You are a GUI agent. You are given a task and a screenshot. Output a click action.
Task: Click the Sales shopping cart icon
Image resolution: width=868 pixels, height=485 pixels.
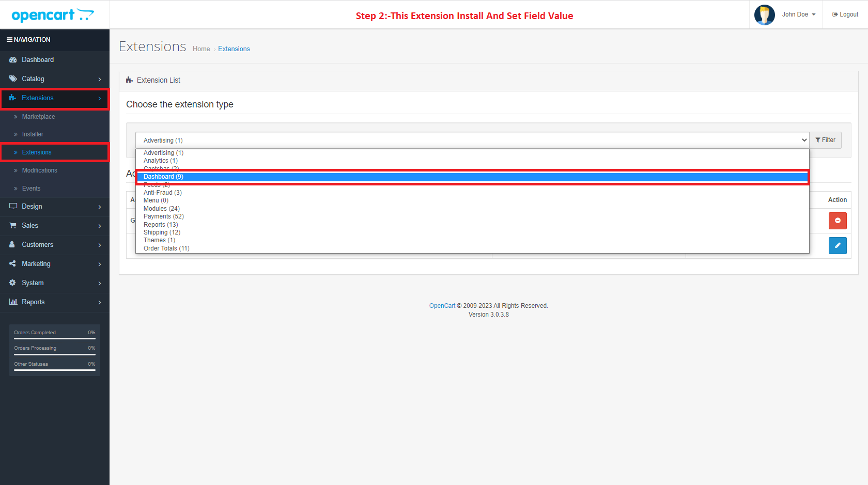point(13,226)
